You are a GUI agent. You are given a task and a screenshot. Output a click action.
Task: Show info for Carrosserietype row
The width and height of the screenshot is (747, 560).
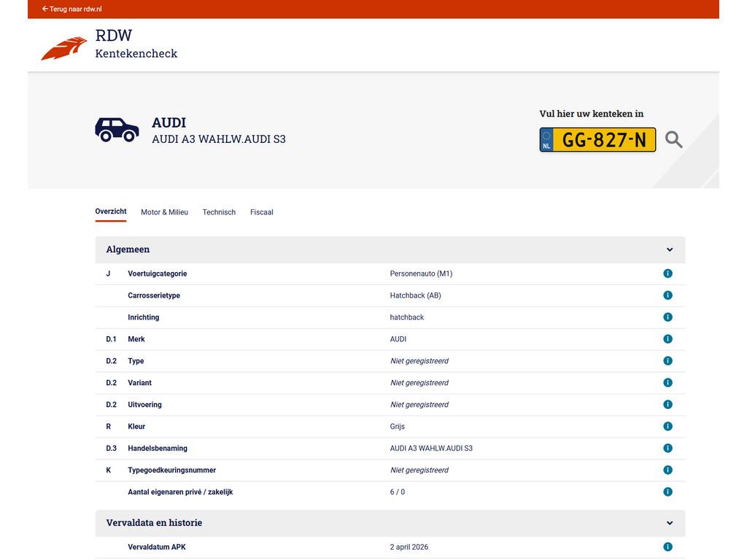[667, 295]
